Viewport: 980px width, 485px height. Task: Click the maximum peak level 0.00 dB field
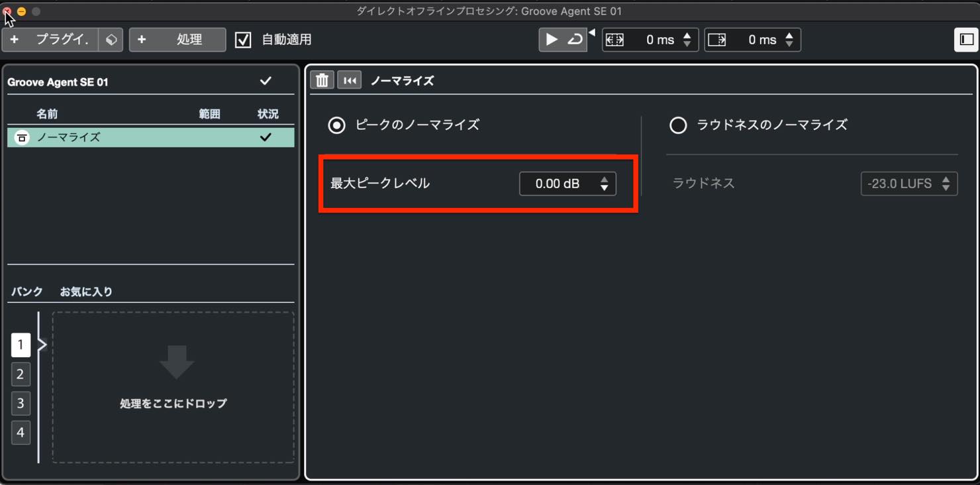(567, 184)
